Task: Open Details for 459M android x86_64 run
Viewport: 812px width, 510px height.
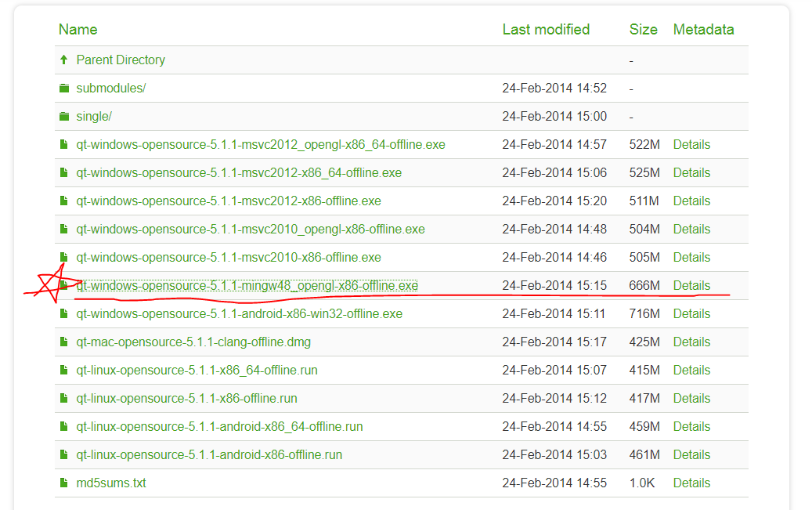Action: click(x=691, y=426)
